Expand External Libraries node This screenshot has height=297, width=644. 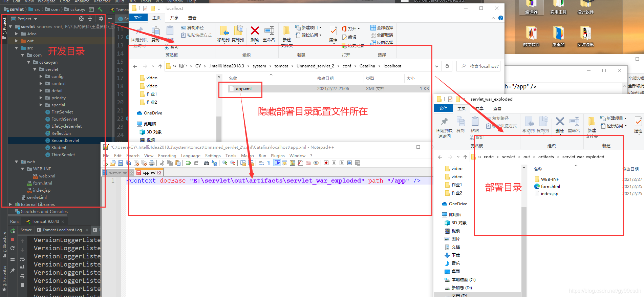(10, 204)
